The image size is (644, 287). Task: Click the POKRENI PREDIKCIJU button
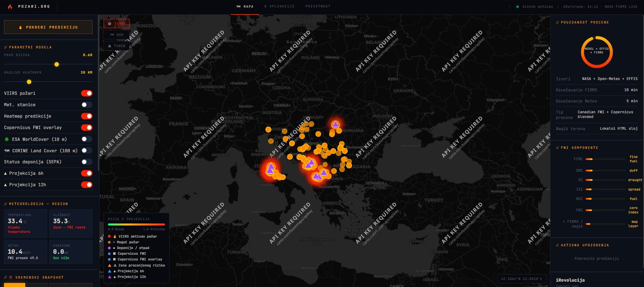pyautogui.click(x=48, y=27)
